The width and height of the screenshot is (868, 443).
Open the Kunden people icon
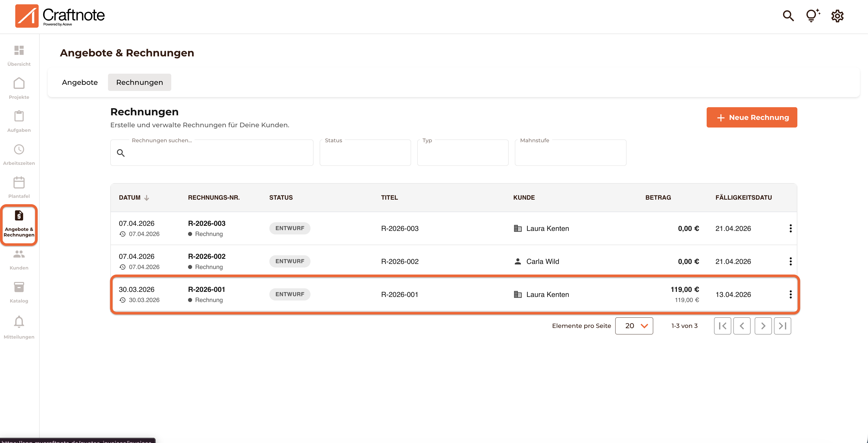pos(19,254)
